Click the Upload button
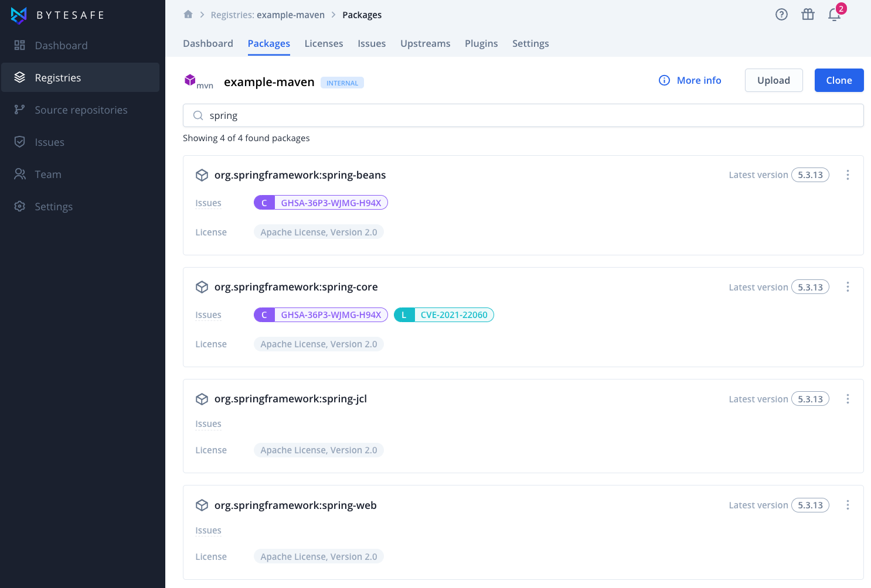Image resolution: width=871 pixels, height=588 pixels. [774, 80]
